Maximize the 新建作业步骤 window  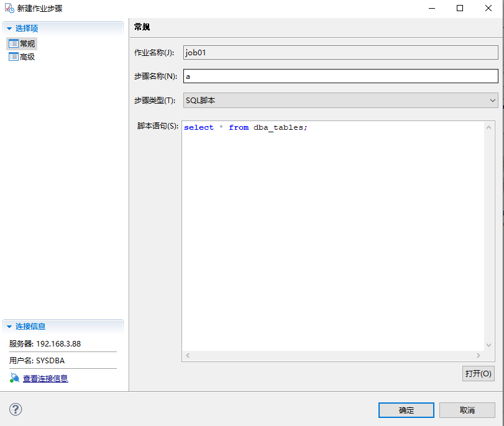pos(460,8)
